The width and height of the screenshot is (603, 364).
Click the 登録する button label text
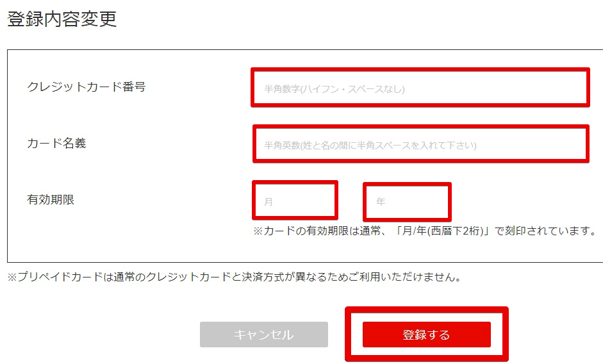[426, 335]
